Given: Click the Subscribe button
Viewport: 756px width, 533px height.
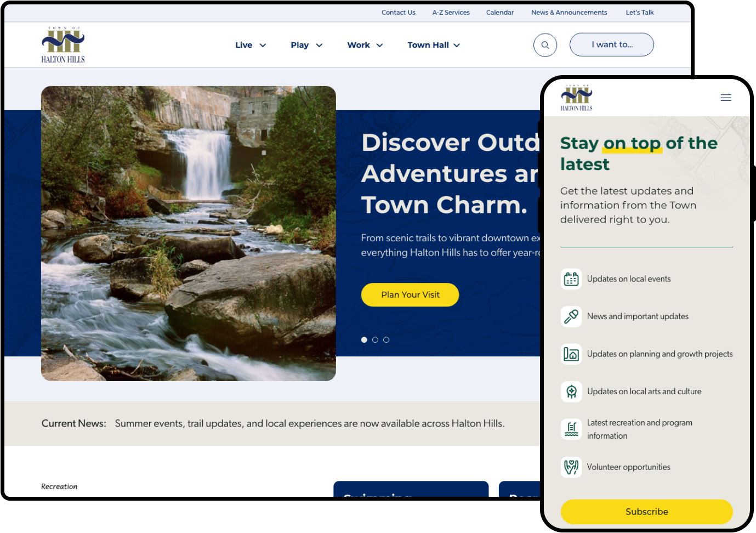Looking at the screenshot, I should coord(647,512).
